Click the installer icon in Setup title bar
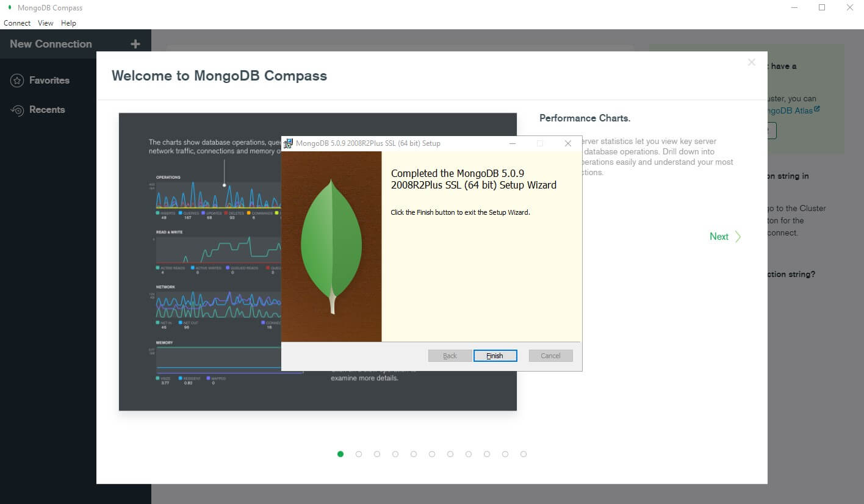The height and width of the screenshot is (504, 864). (289, 143)
